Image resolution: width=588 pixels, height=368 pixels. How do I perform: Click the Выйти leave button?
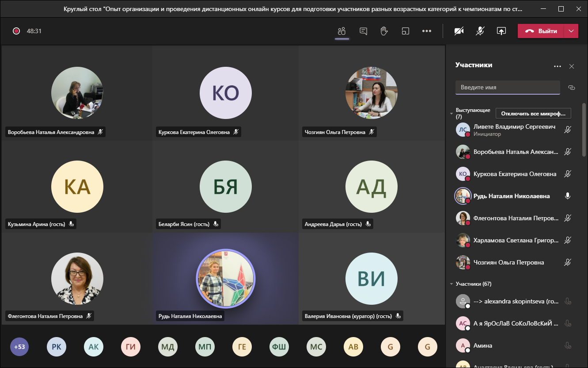click(541, 31)
